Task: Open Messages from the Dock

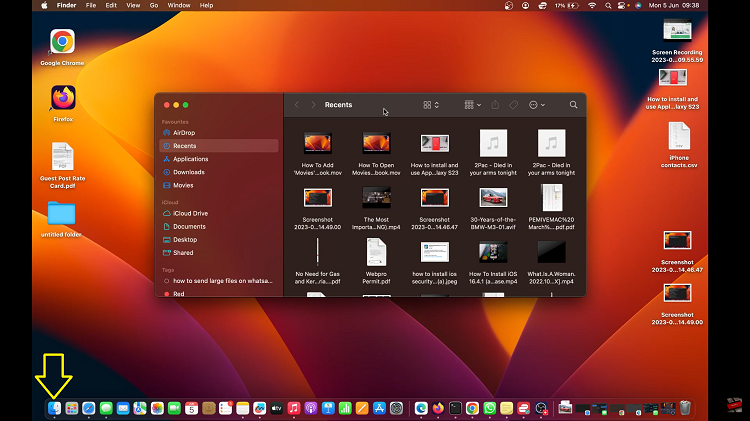Action: click(106, 408)
